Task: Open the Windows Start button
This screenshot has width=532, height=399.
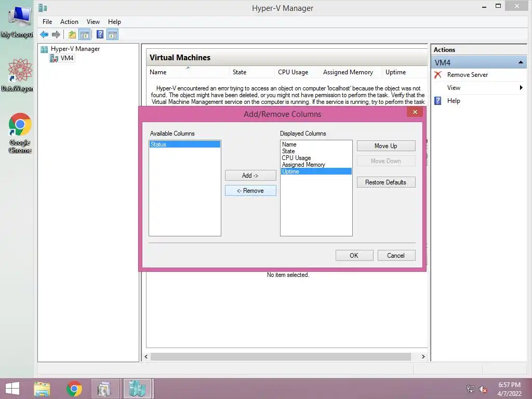Action: tap(12, 389)
